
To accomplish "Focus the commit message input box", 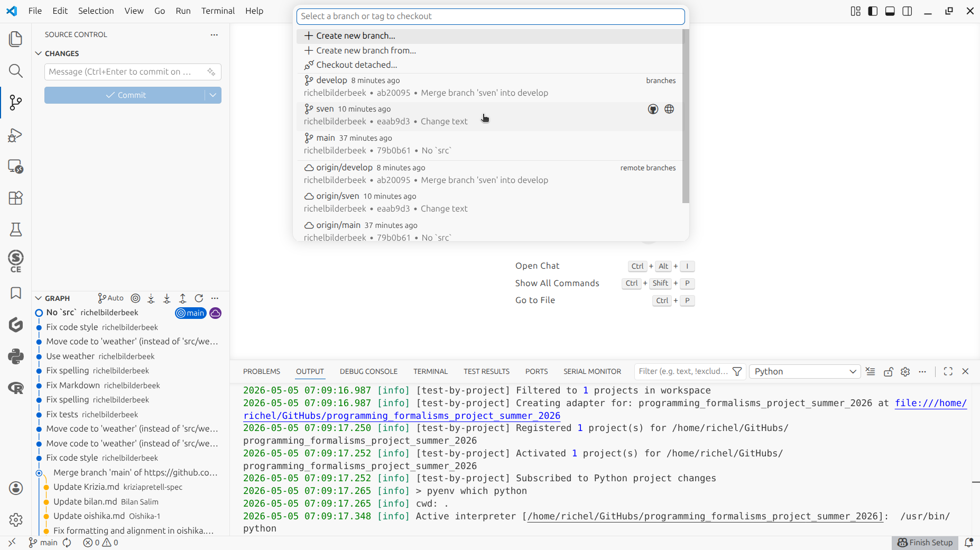I will click(x=125, y=72).
